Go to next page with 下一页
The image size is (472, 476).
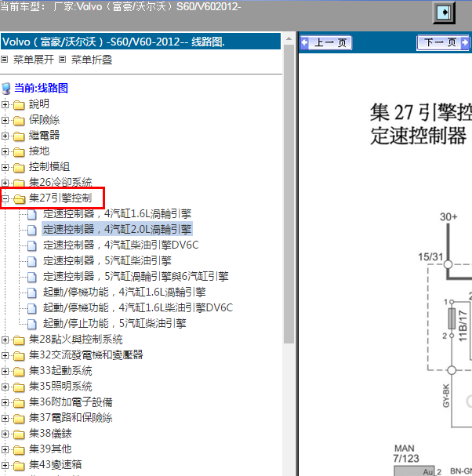click(443, 42)
